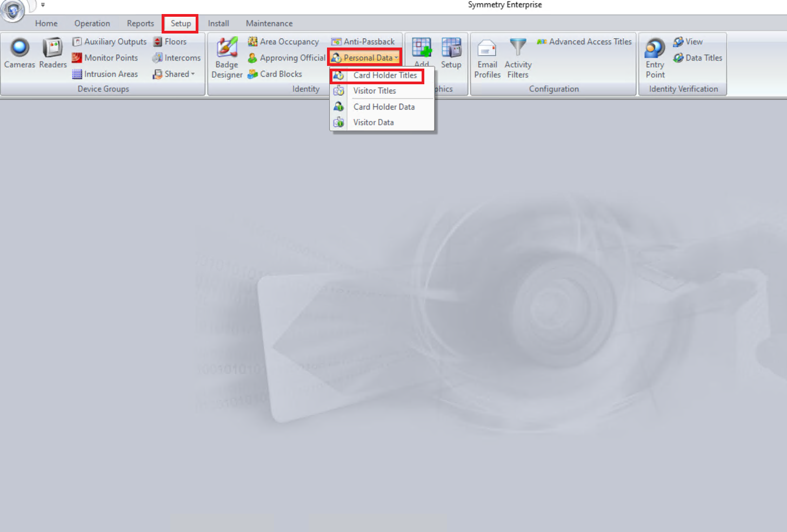Screen dimensions: 787x532
Task: Switch to the Maintenance ribbon tab
Action: (269, 23)
